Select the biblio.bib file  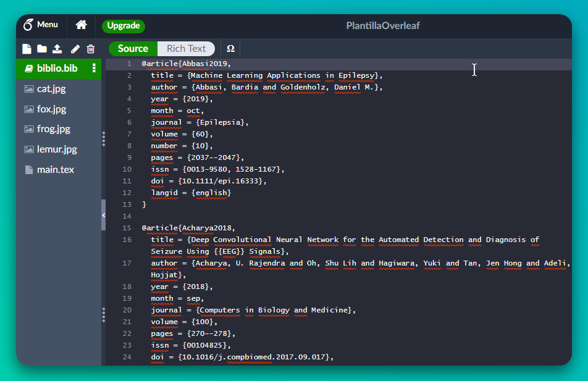[57, 68]
